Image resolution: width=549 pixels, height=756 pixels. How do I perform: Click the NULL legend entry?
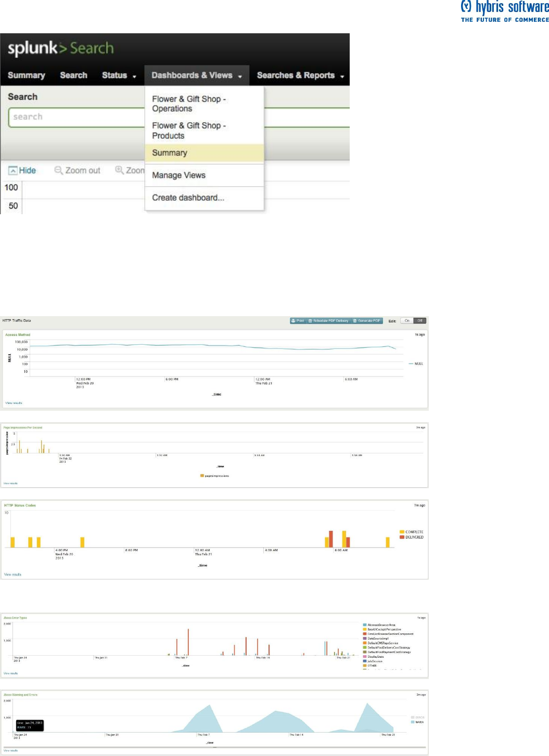pyautogui.click(x=416, y=364)
